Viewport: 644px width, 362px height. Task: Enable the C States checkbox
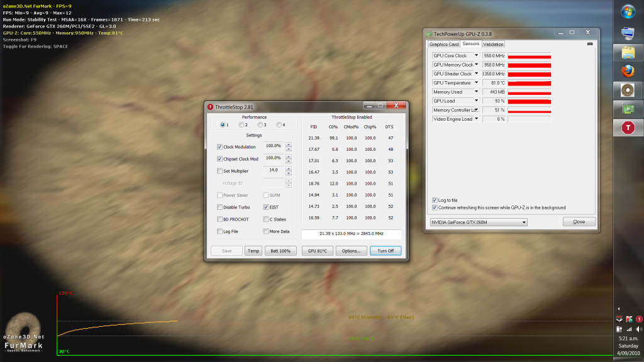[266, 219]
